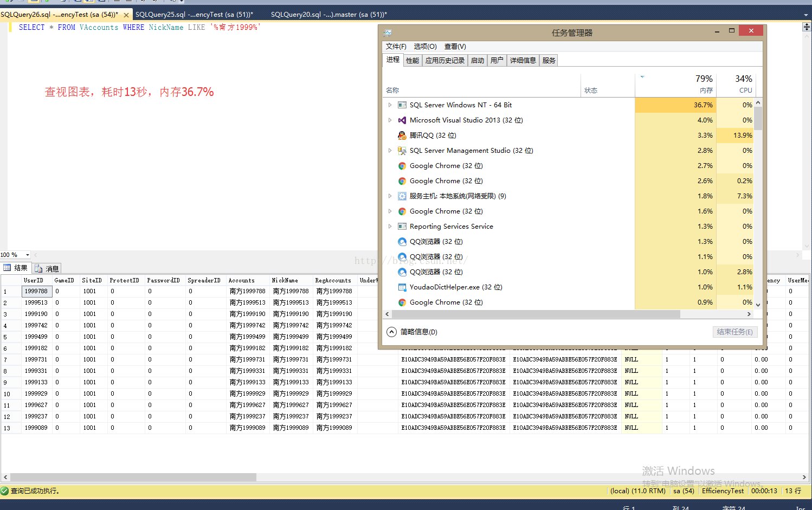Collapse Task Manager to brief info view
The width and height of the screenshot is (812, 510).
pyautogui.click(x=411, y=332)
